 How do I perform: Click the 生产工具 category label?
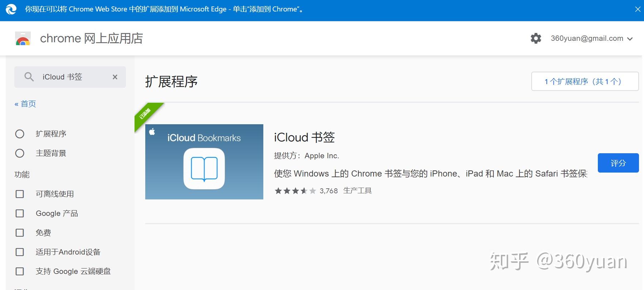357,190
